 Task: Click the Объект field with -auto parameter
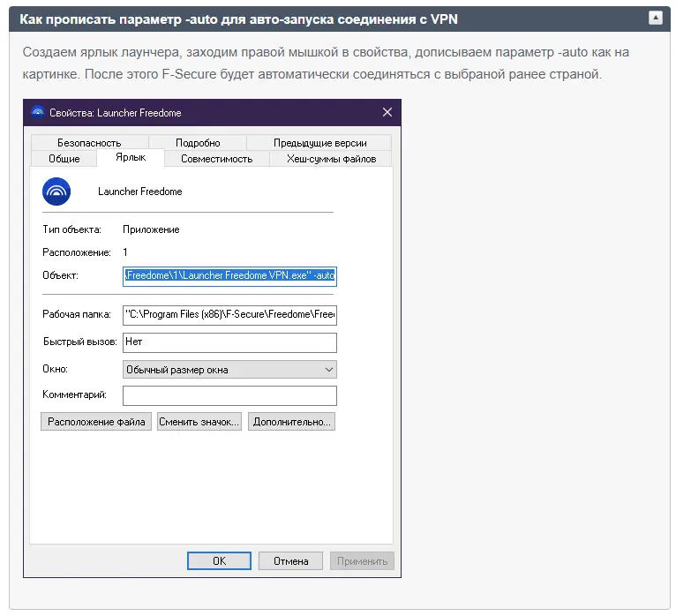point(229,276)
